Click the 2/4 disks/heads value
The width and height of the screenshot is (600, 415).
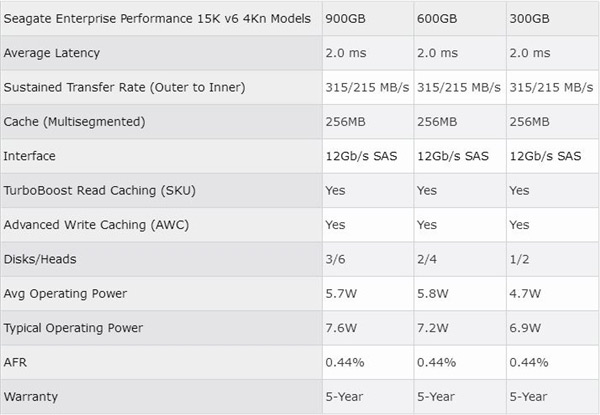click(427, 259)
